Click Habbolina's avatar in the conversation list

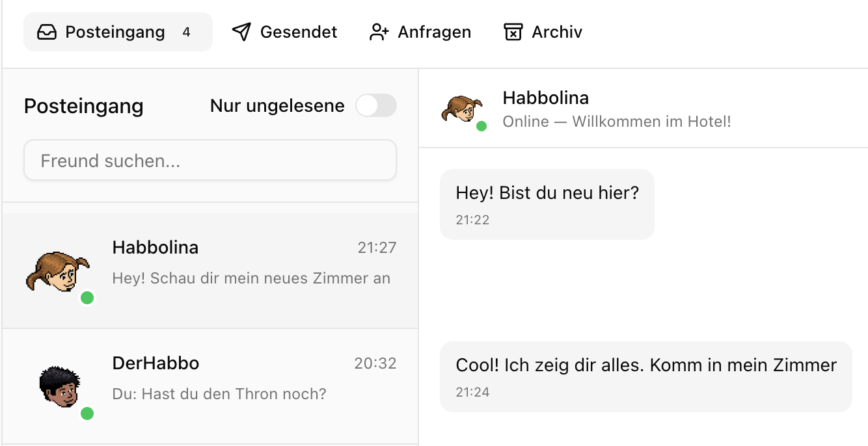[x=59, y=269]
